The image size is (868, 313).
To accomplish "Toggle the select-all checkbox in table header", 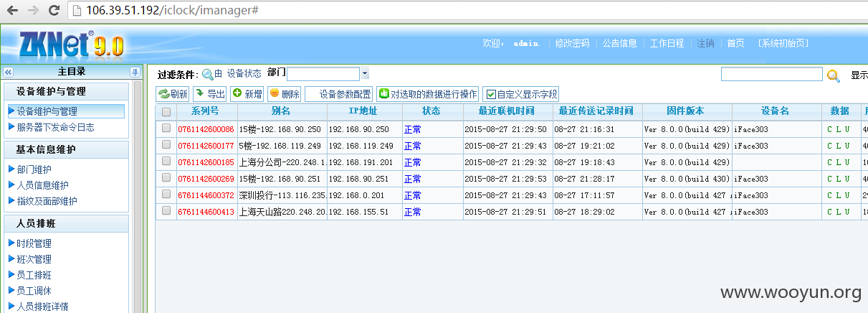I will click(x=166, y=112).
